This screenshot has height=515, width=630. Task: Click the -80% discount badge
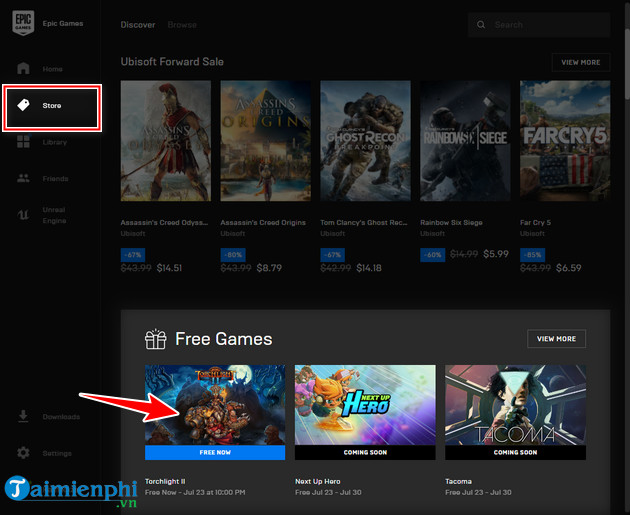tap(233, 255)
